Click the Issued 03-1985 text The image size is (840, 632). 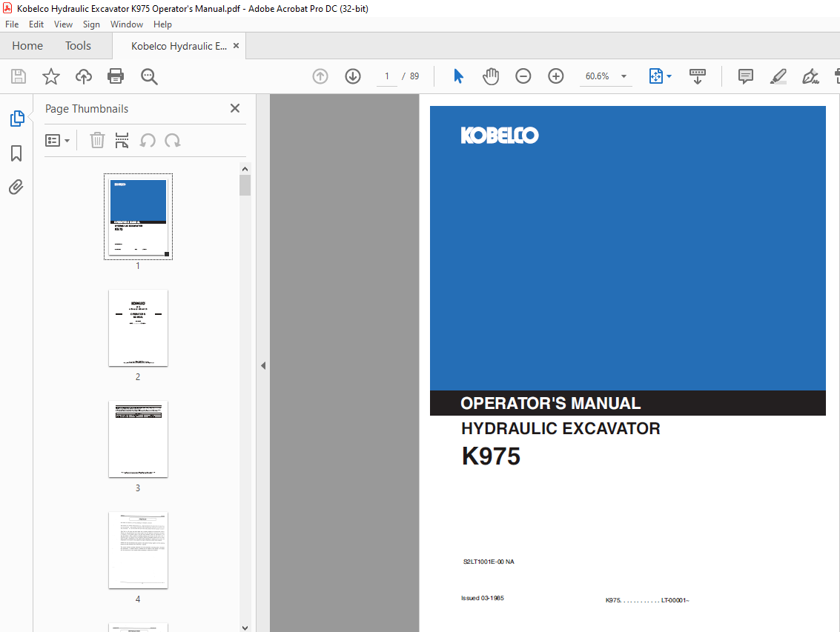tap(482, 598)
